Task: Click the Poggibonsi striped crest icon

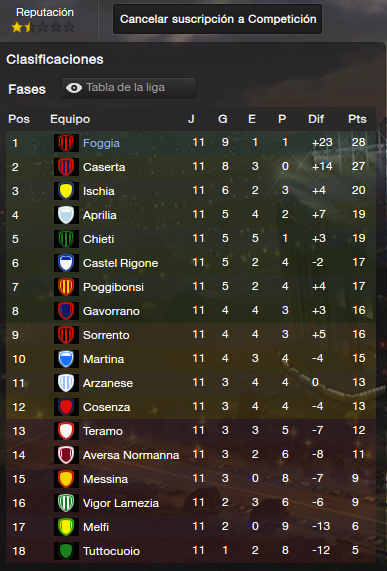Action: pos(66,287)
